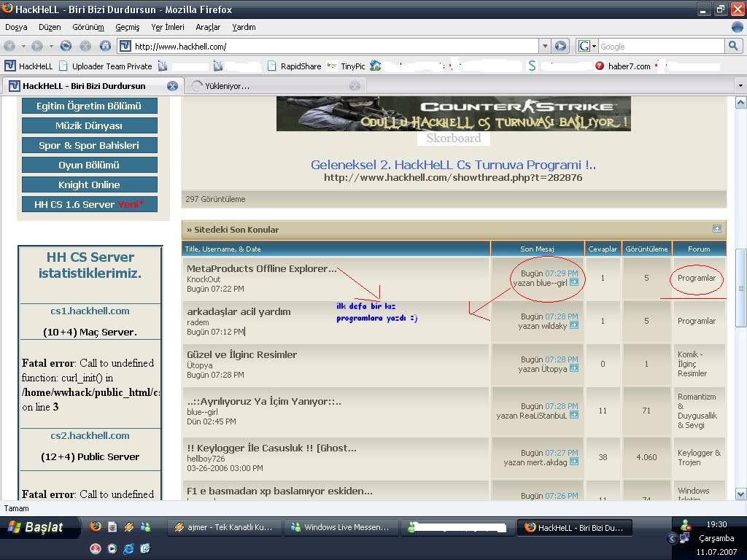Go back using the Firefox back arrow

click(9, 46)
